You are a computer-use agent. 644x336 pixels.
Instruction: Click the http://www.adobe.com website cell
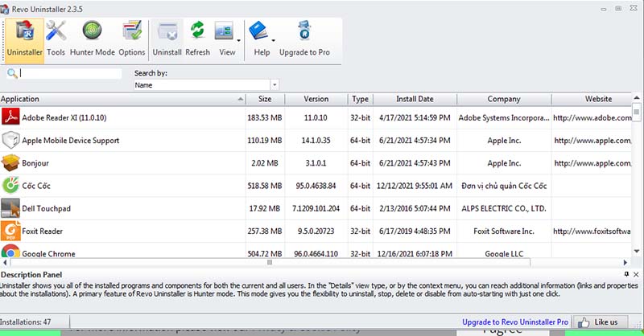point(592,117)
